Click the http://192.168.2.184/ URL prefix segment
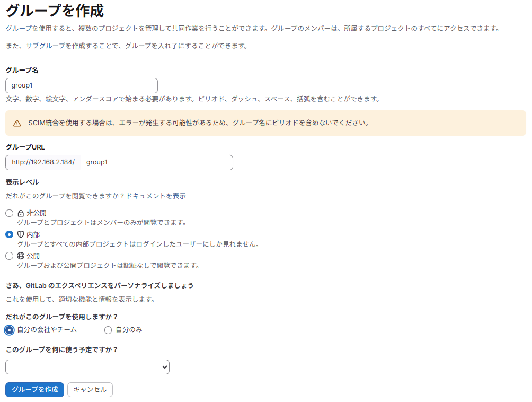Screen dimensions: 532x402 point(42,162)
